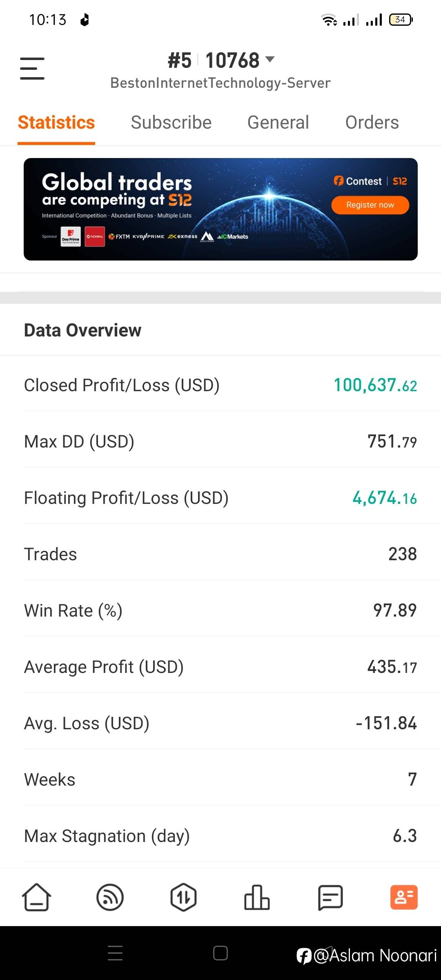Select the Statistics tab
The width and height of the screenshot is (441, 980).
click(56, 122)
